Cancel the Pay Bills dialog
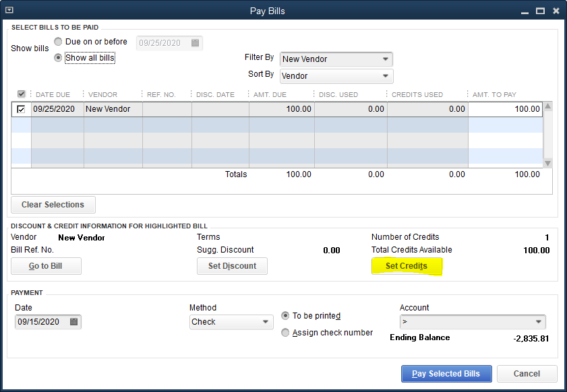 pyautogui.click(x=527, y=374)
